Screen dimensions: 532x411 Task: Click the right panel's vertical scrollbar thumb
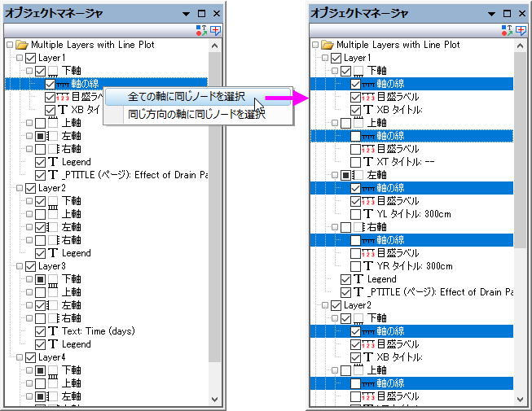point(520,150)
